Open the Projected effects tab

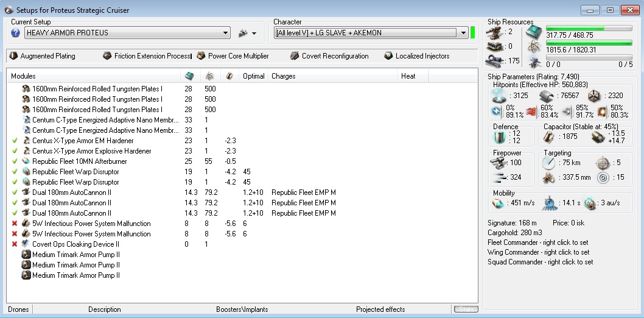[380, 309]
